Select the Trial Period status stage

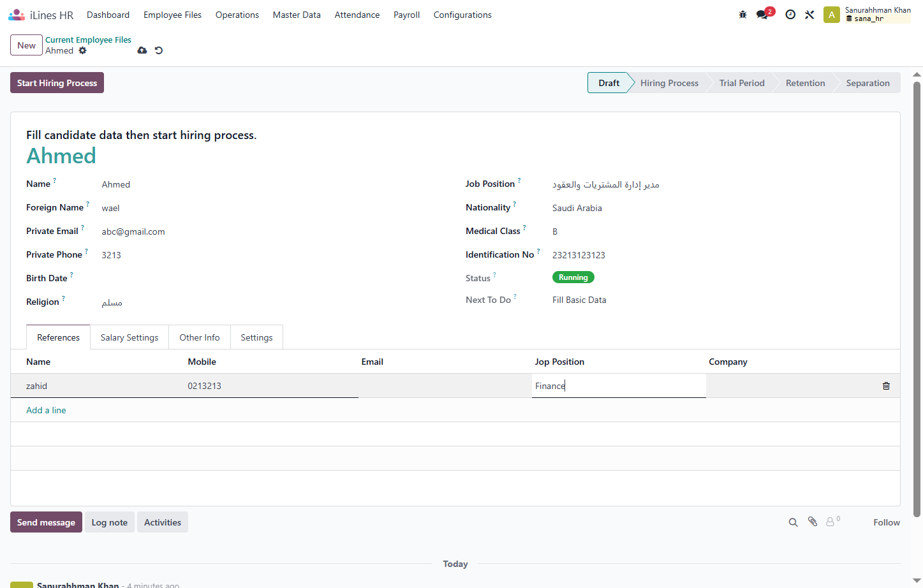tap(742, 83)
